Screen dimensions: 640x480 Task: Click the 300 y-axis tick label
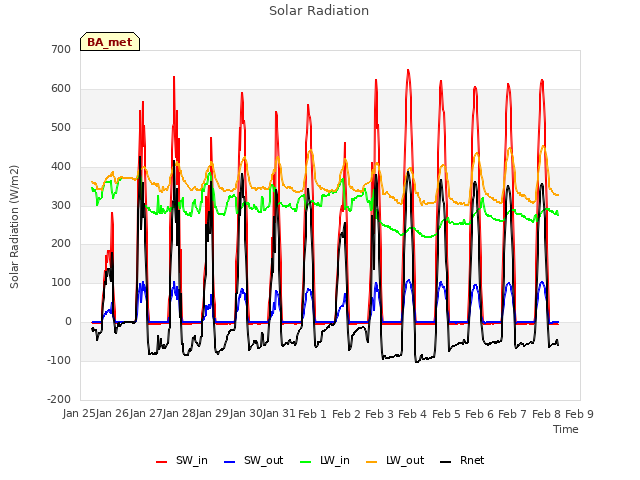(61, 205)
